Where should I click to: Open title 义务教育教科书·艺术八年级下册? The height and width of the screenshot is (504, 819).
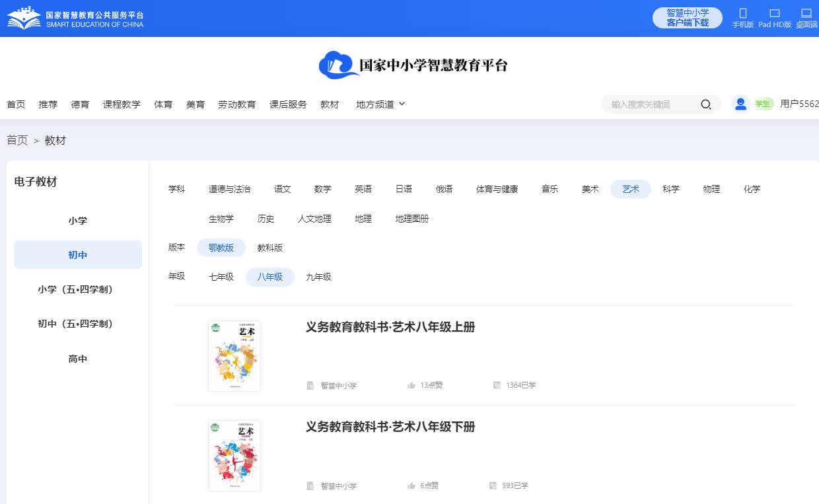point(390,427)
